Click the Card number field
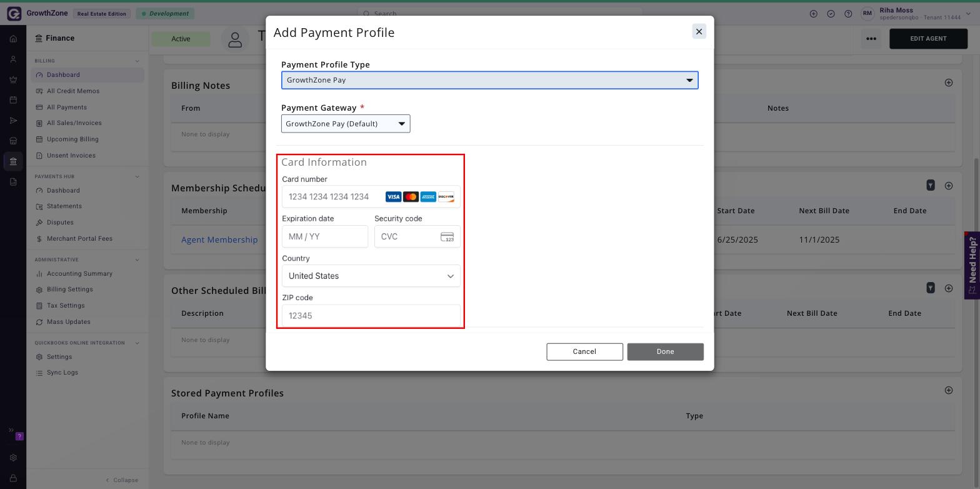The image size is (980, 489). (371, 197)
